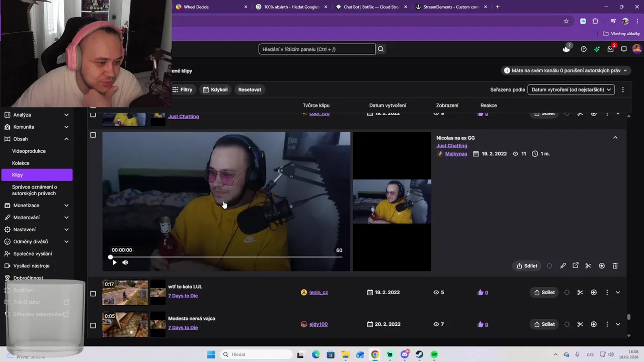The image size is (644, 362).
Task: Expand the wtf to kolo LUL row
Action: (x=618, y=293)
